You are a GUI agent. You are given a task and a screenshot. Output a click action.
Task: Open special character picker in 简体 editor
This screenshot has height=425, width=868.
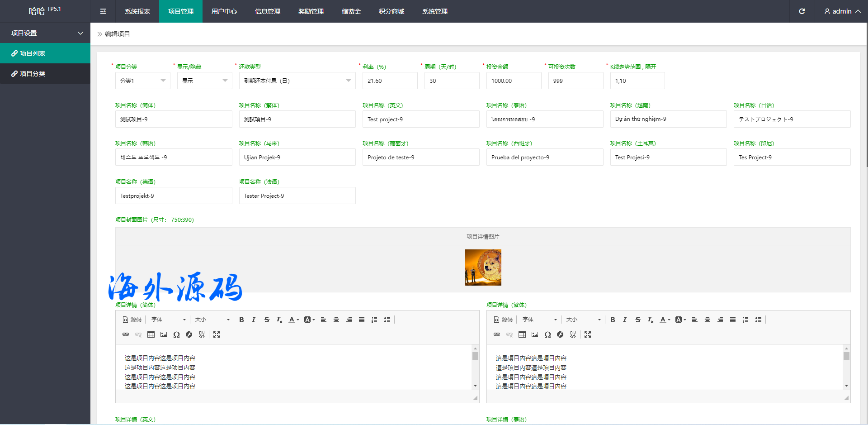tap(176, 334)
